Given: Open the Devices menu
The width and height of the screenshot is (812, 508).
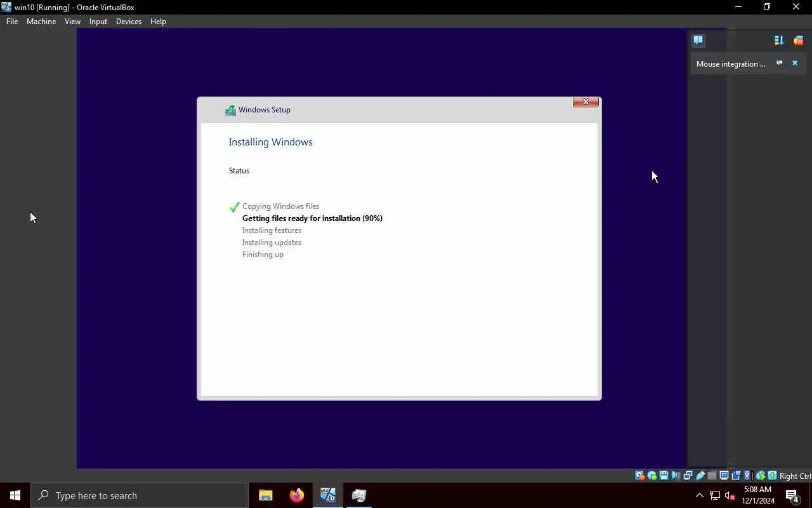Looking at the screenshot, I should click(129, 22).
